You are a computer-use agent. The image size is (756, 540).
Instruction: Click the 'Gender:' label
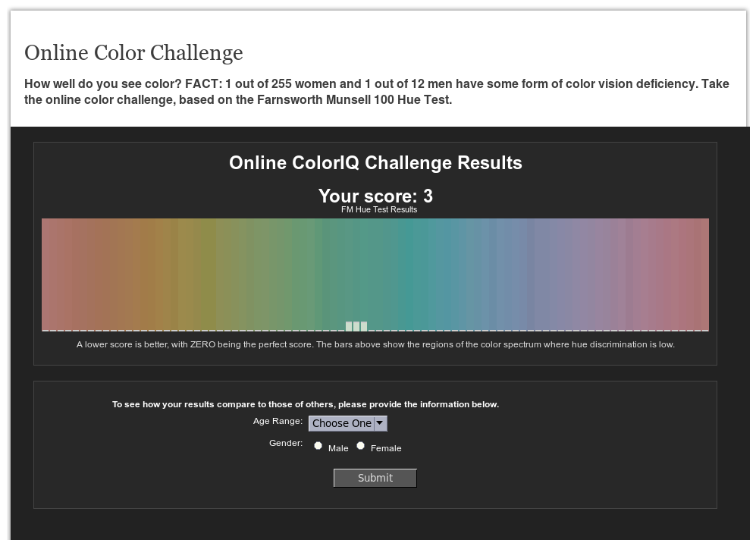pos(286,443)
